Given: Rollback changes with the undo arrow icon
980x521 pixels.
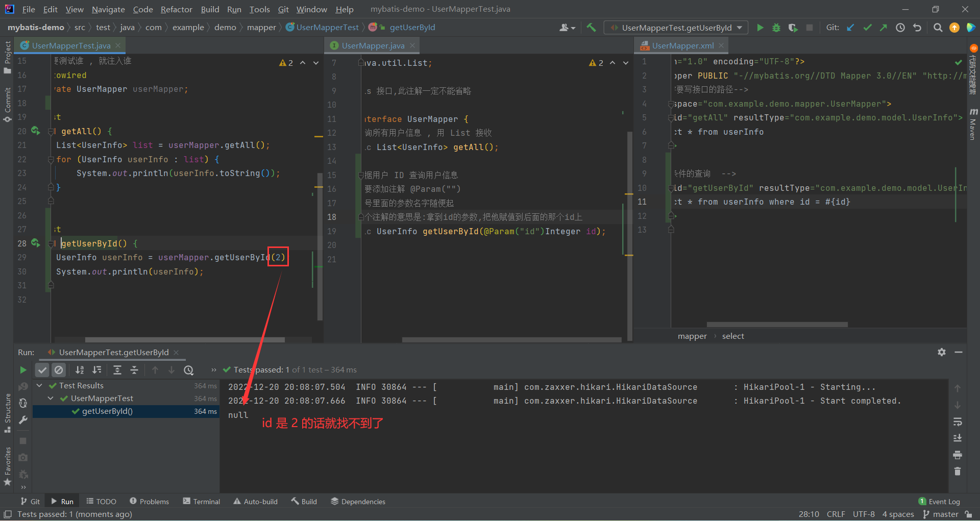Looking at the screenshot, I should point(917,28).
